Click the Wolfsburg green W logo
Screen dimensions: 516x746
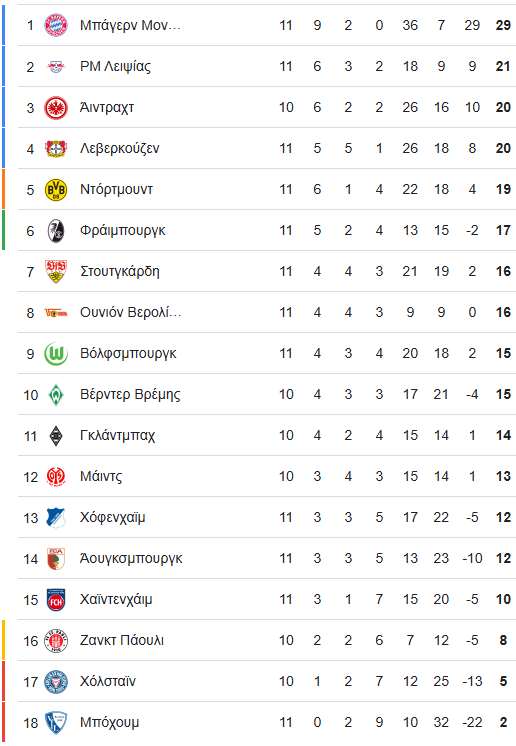tap(56, 354)
